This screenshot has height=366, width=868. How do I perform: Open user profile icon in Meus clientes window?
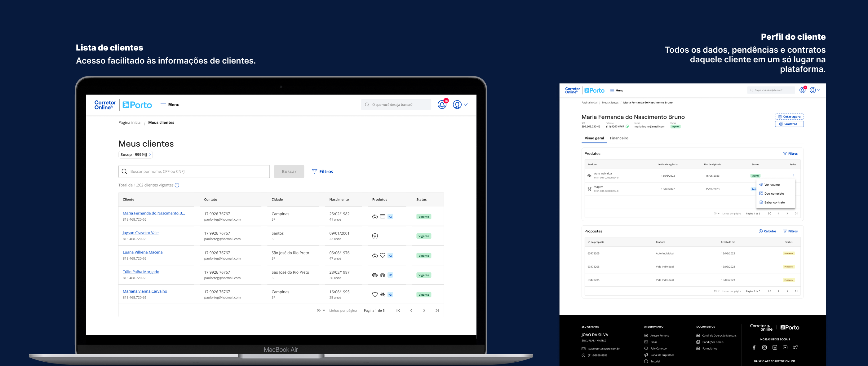point(457,105)
